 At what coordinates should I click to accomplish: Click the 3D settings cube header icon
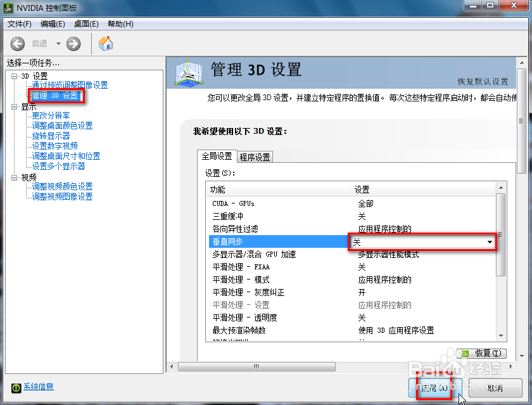tap(189, 73)
